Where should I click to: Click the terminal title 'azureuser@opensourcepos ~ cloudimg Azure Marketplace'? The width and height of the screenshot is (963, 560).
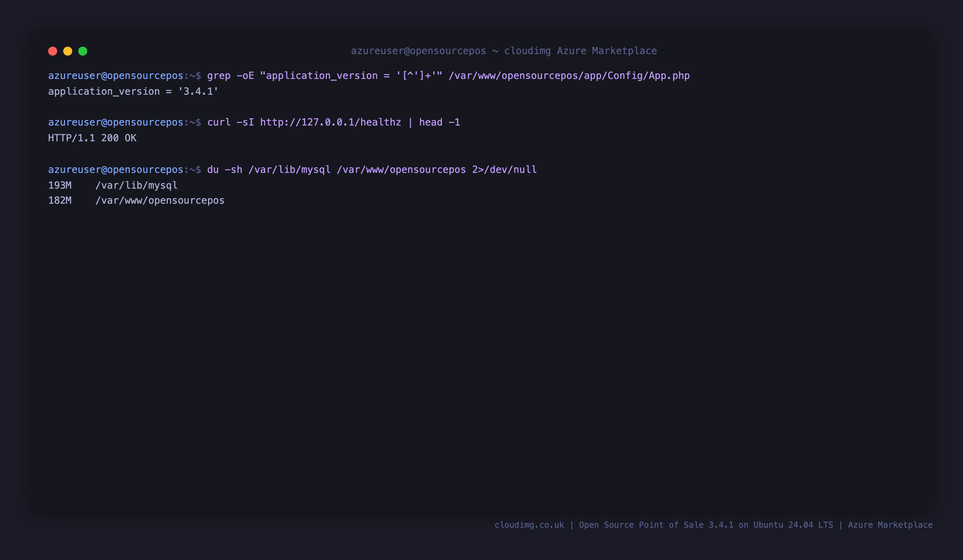click(504, 51)
